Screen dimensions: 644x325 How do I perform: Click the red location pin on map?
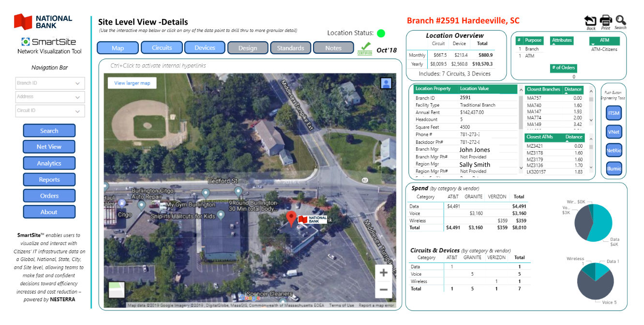pos(291,219)
